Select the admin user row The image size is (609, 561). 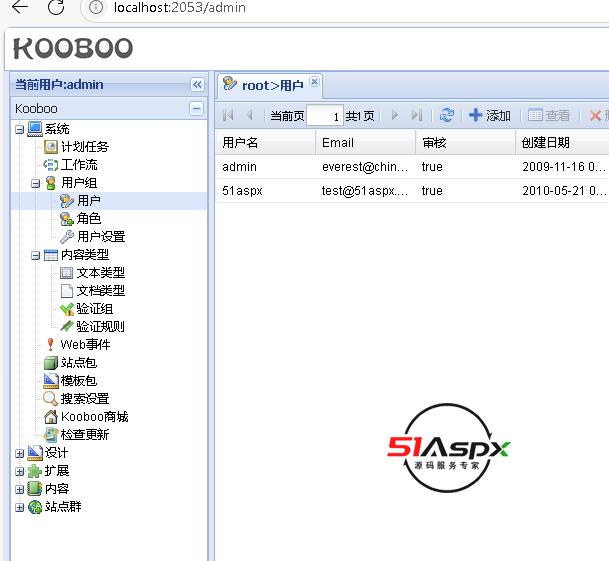click(x=412, y=167)
